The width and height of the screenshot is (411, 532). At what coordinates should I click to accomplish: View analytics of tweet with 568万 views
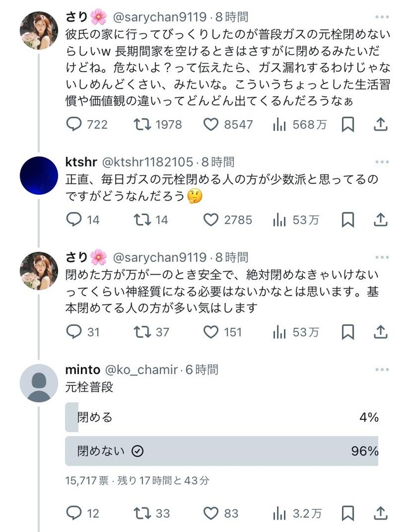[279, 125]
